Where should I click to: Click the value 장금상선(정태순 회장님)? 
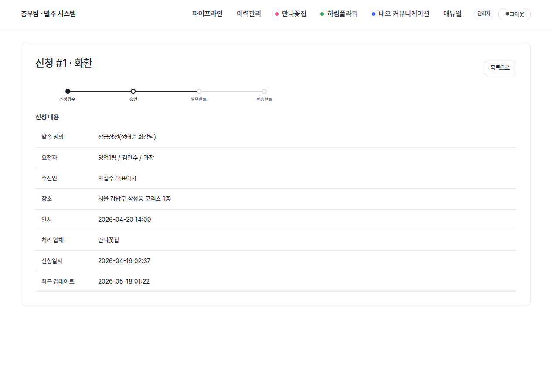(127, 137)
